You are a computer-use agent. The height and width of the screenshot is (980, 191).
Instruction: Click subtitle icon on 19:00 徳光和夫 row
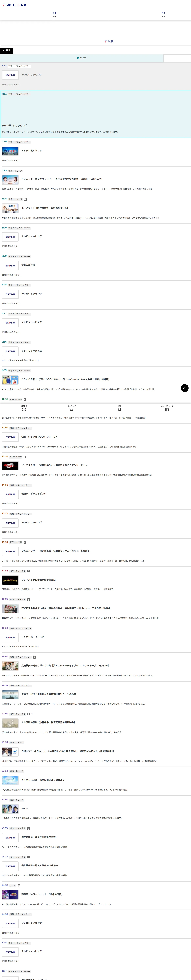[x=29, y=600]
